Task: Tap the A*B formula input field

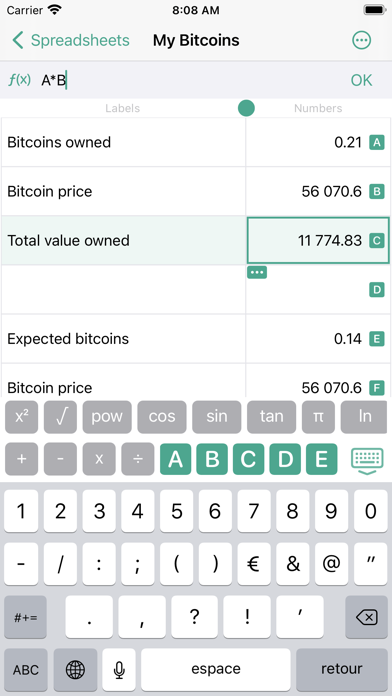Action: [191, 80]
